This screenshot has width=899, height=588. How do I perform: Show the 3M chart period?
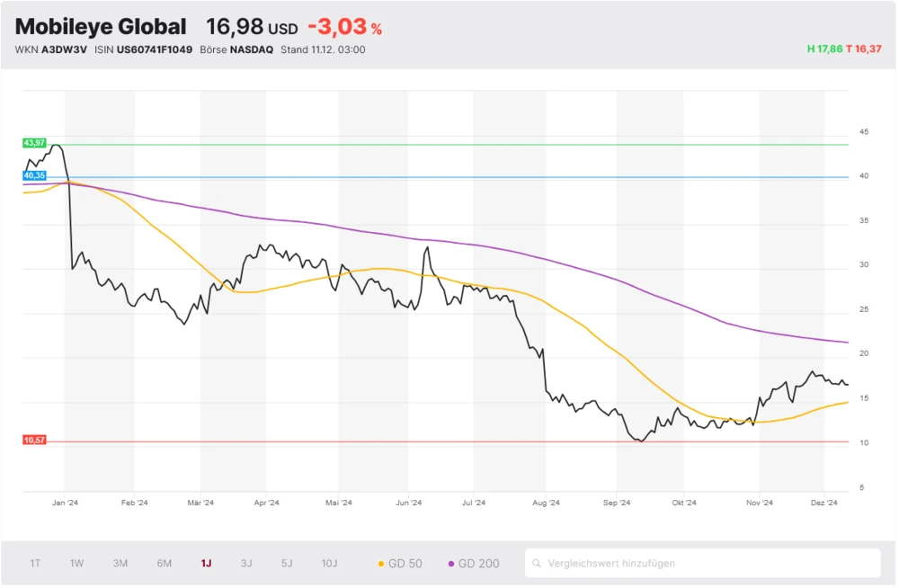coord(120,564)
